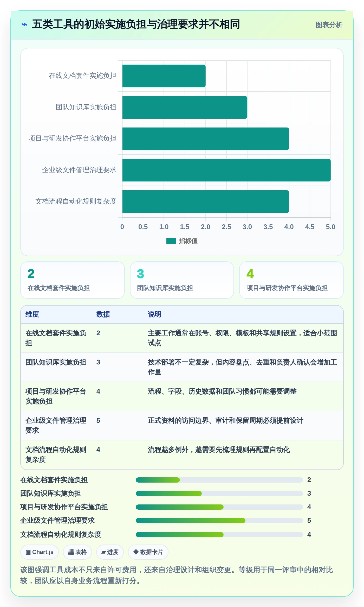Click the 企业级文件管理治理要求 progress bar
Image resolution: width=364 pixels, height=607 pixels.
(219, 521)
